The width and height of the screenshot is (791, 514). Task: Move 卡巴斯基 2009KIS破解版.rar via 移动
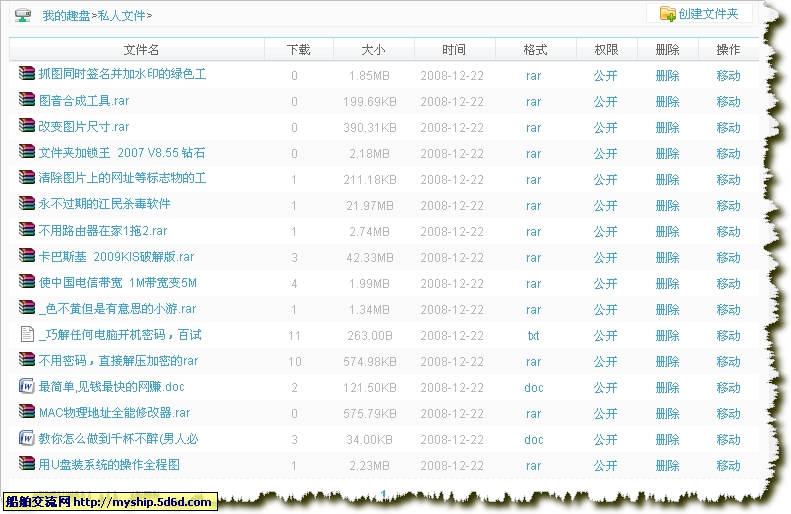[x=728, y=257]
